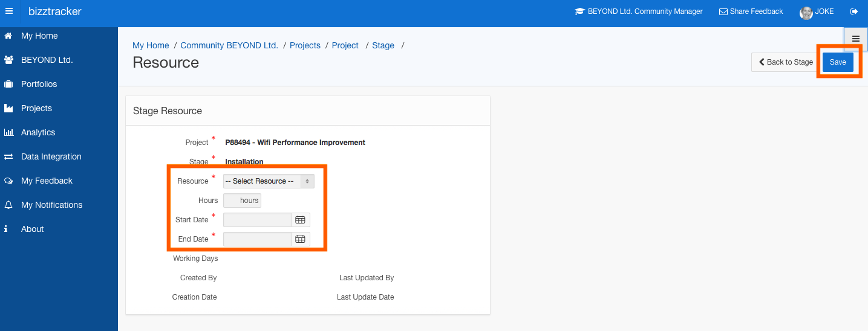
Task: Click the My Notifications bell icon
Action: tap(8, 205)
